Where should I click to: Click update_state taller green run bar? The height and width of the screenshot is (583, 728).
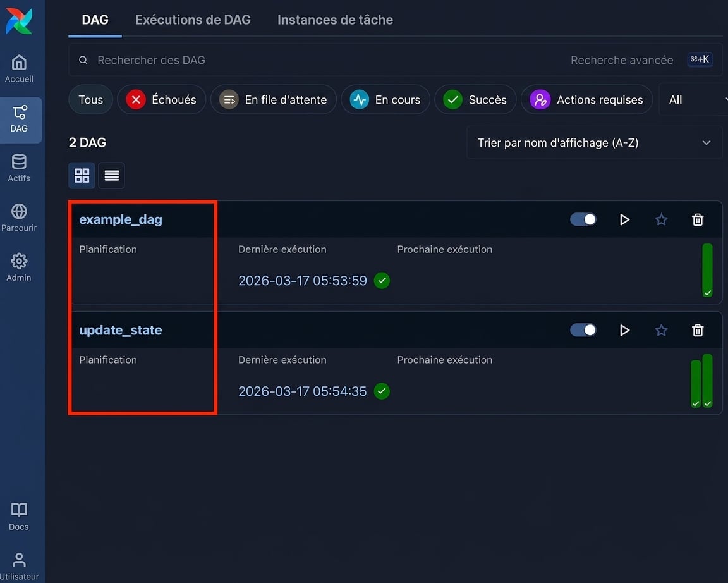click(707, 381)
